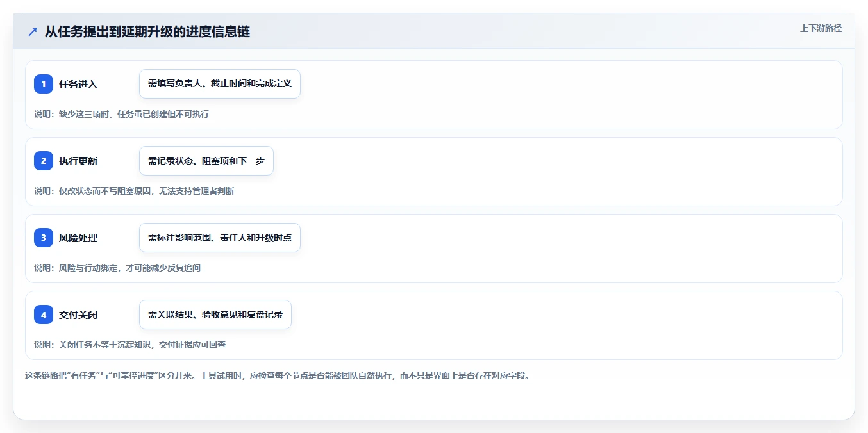
Task: Select the step 4 number badge
Action: 44,315
